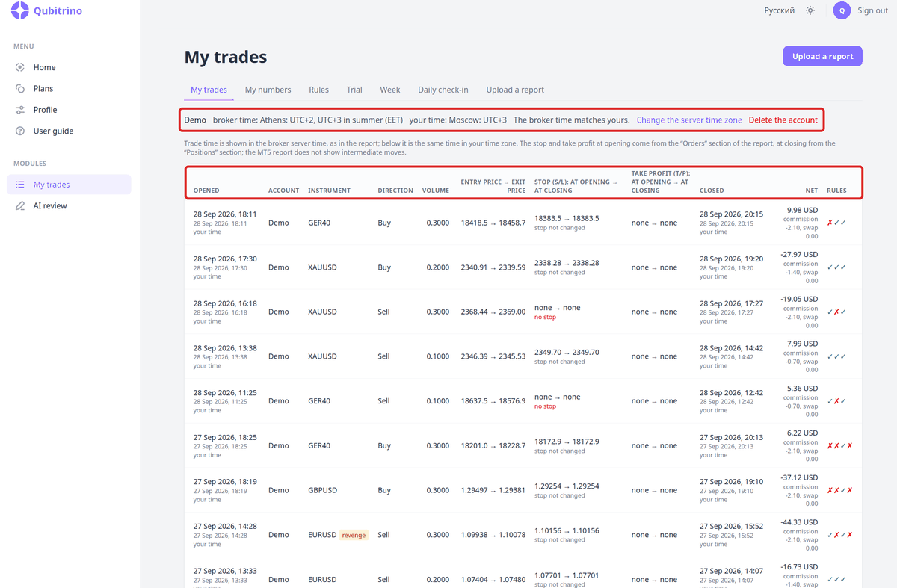Click entry price 18418.5 → 18458.7
897x588 pixels.
pyautogui.click(x=493, y=223)
